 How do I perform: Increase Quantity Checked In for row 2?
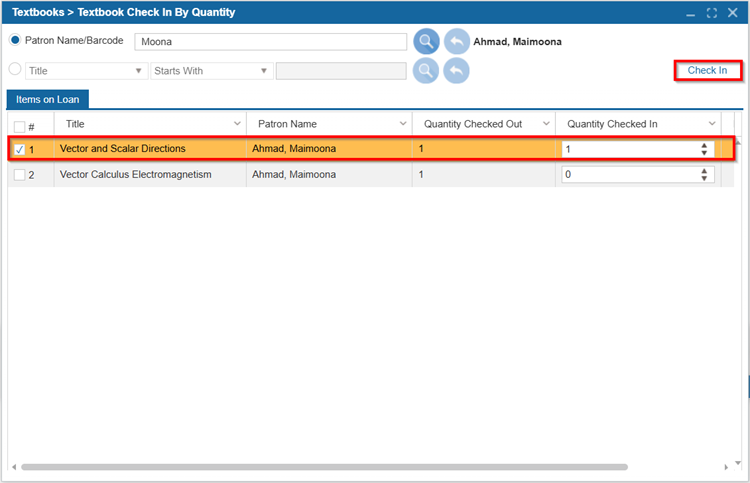click(x=704, y=171)
